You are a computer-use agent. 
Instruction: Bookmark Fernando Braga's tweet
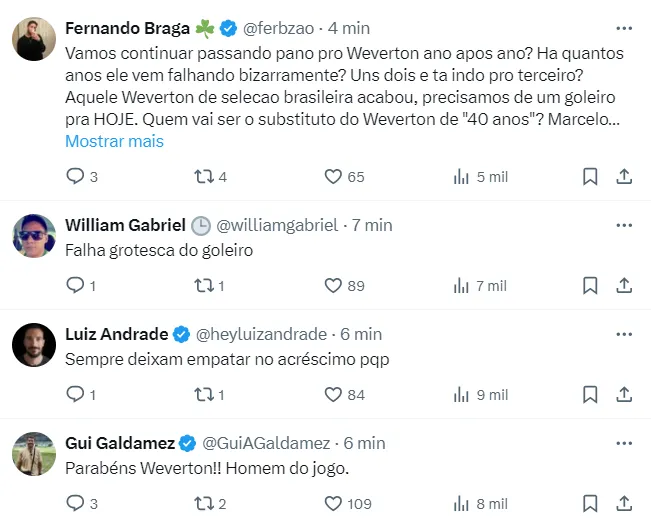click(590, 177)
